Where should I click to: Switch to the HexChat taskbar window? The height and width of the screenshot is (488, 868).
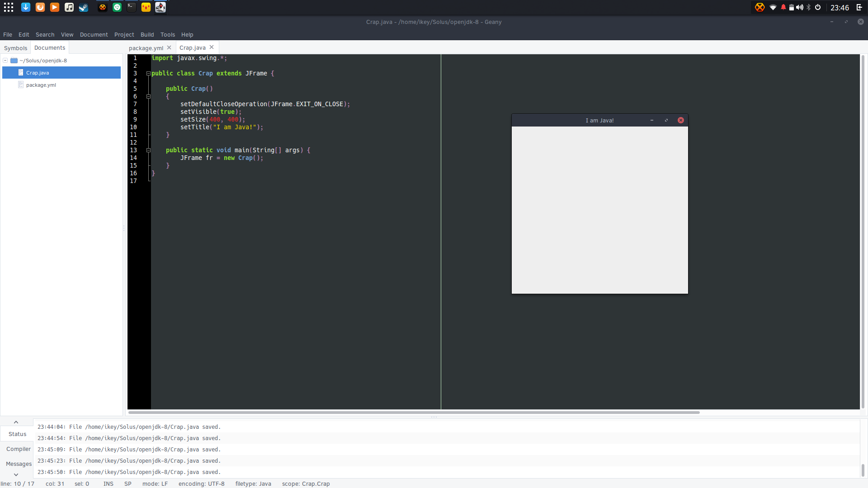[103, 7]
